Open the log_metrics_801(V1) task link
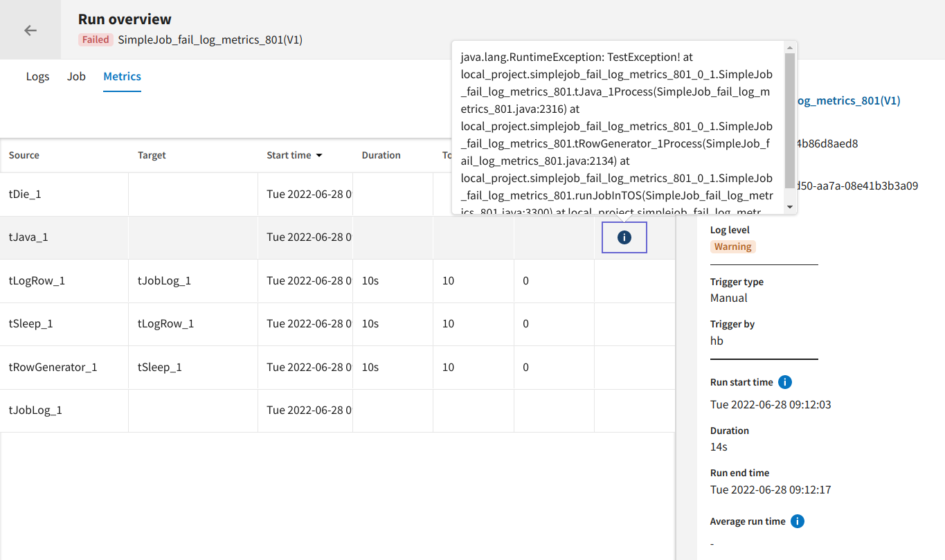945x560 pixels. pos(849,100)
